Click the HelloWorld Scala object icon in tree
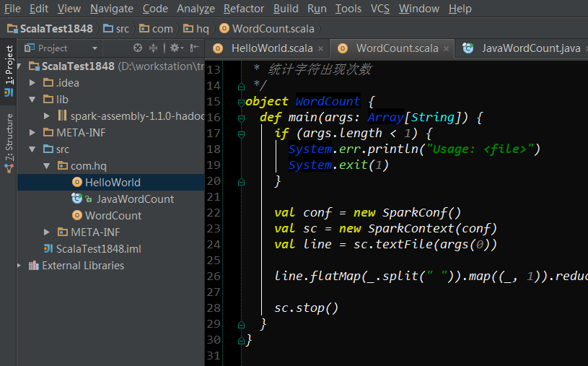 pos(77,183)
